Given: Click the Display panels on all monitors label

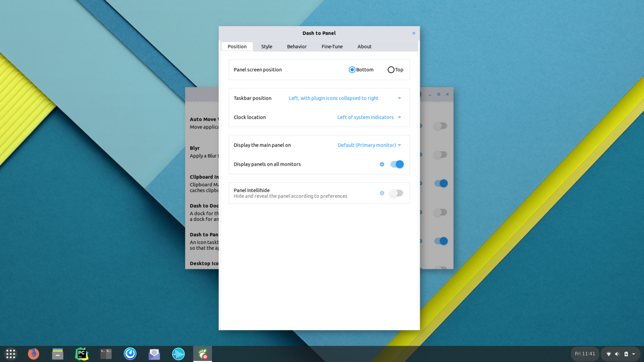Looking at the screenshot, I should click(x=267, y=164).
